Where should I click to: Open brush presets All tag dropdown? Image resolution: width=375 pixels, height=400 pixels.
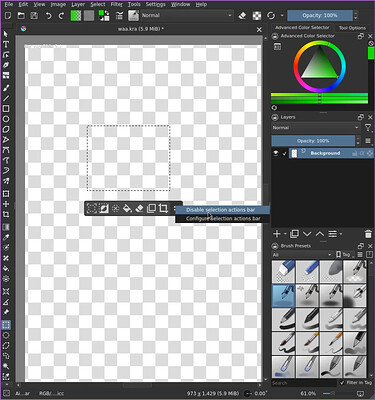tap(302, 255)
